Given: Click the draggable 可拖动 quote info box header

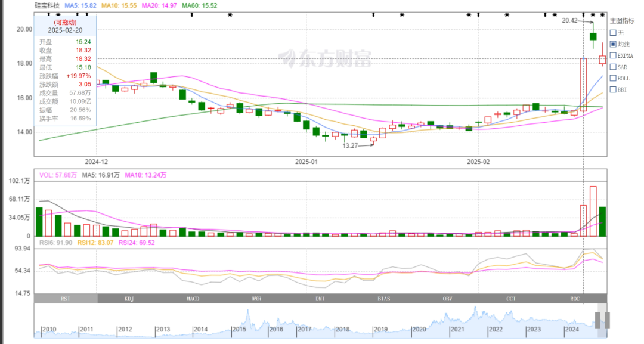Looking at the screenshot, I should 65,23.
